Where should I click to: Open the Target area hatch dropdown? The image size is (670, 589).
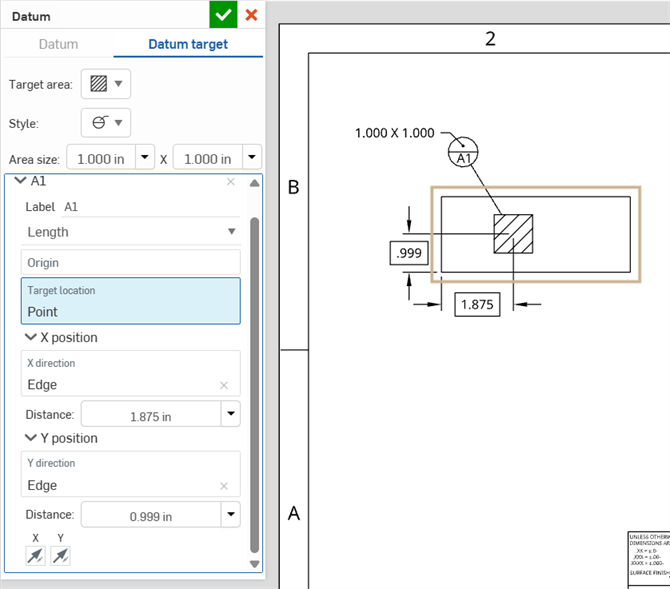106,84
